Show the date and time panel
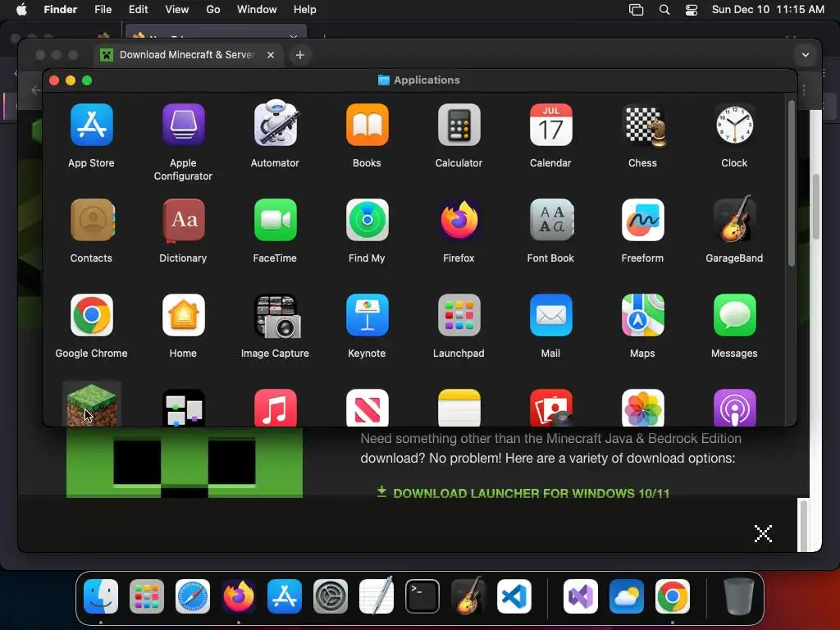 coord(768,9)
